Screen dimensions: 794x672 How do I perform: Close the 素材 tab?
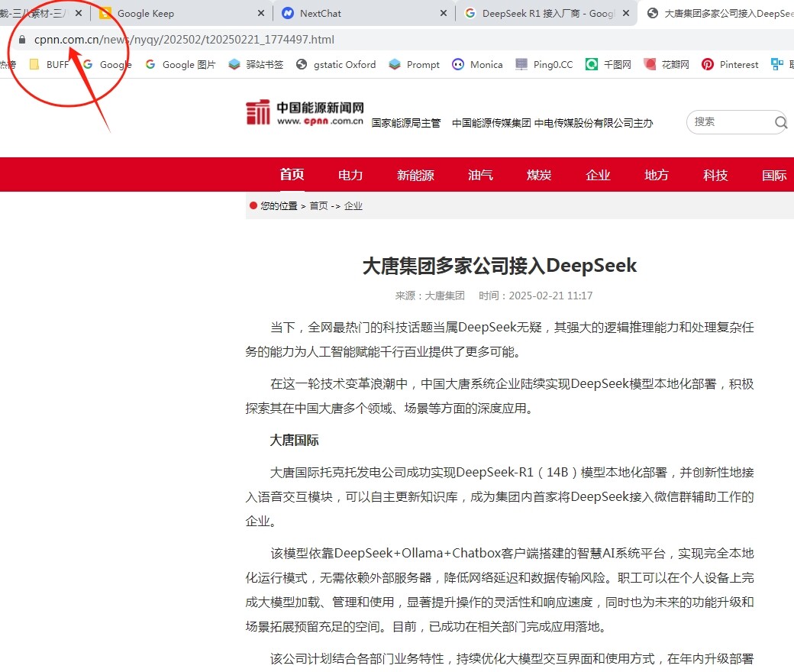[79, 13]
